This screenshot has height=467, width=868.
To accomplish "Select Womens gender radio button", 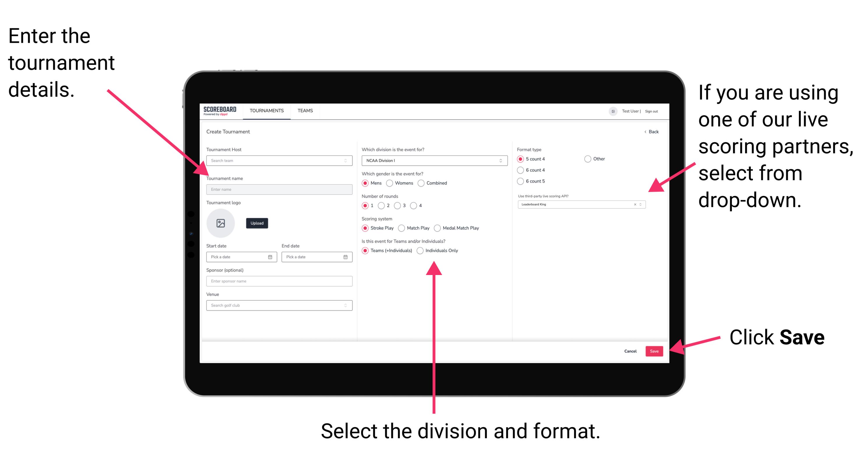I will coord(390,183).
